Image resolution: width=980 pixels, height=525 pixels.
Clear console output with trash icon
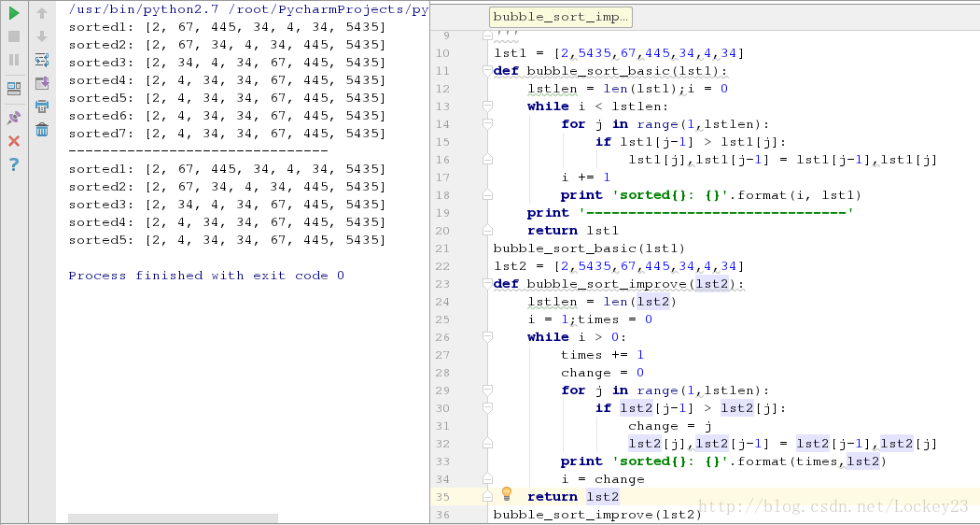[x=42, y=130]
